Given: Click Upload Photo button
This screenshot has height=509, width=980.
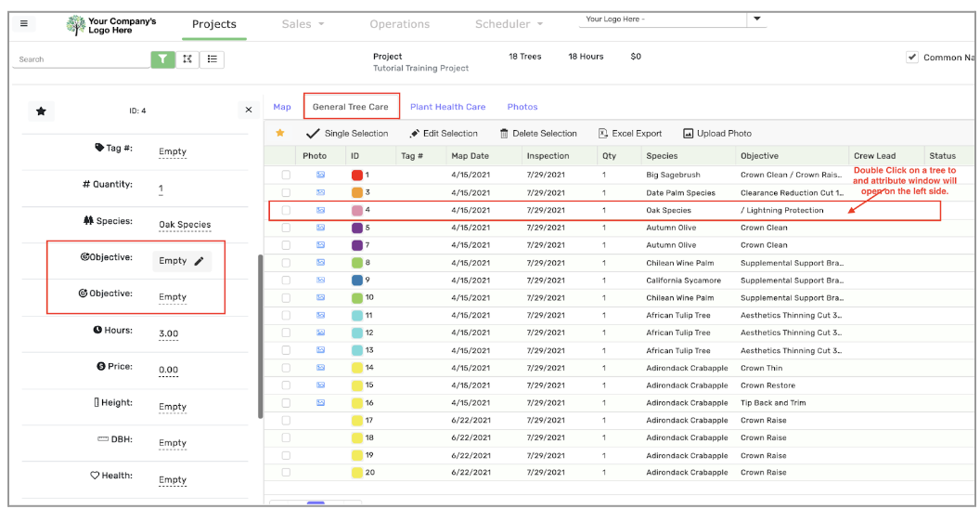Looking at the screenshot, I should 717,133.
